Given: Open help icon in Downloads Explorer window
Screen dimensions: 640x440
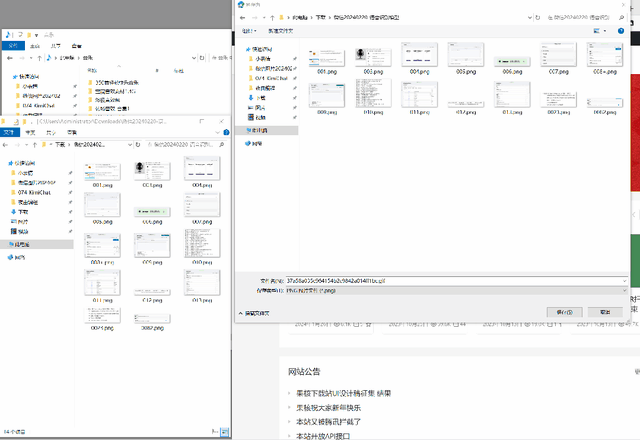Looking at the screenshot, I should click(x=226, y=132).
